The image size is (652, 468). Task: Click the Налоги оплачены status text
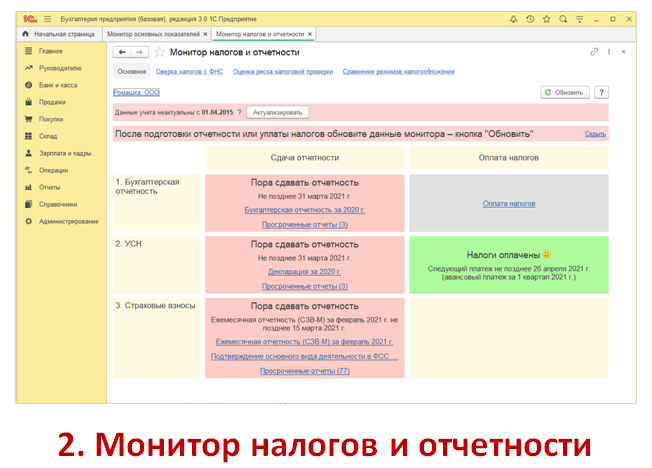point(503,255)
